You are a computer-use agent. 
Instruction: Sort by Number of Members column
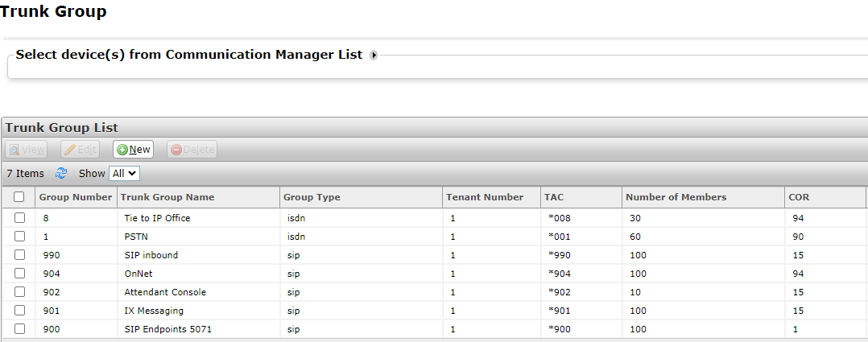(676, 197)
